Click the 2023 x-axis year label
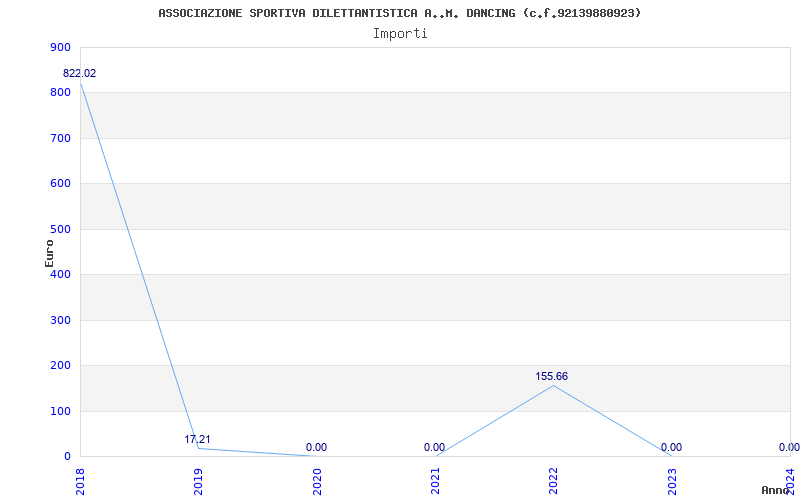 pyautogui.click(x=672, y=480)
